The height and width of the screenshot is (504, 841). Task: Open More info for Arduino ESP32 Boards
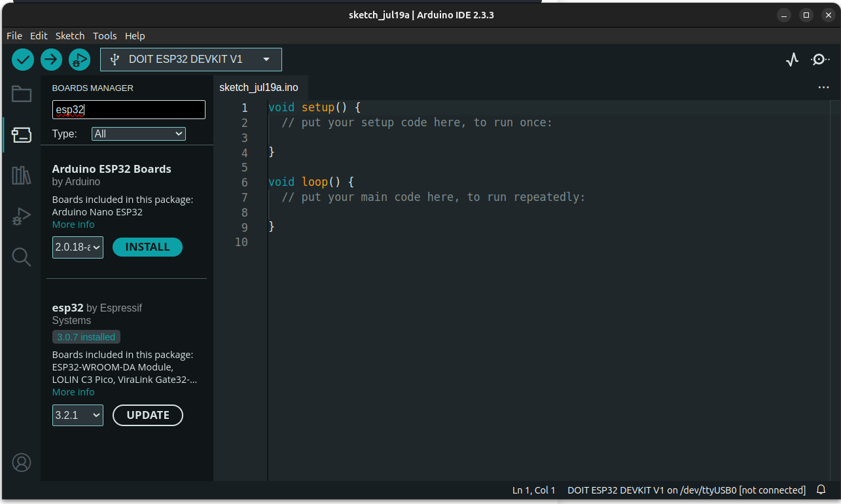(x=73, y=225)
